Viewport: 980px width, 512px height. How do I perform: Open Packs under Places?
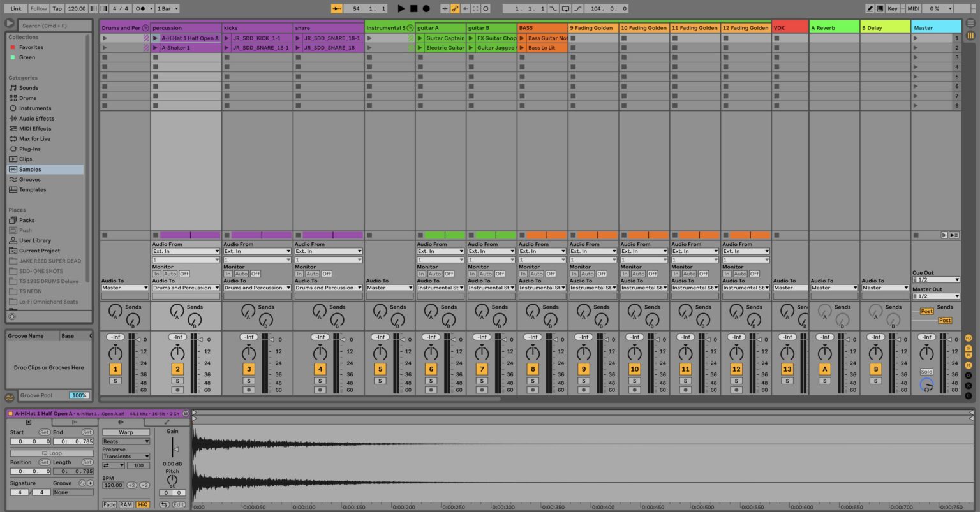(x=27, y=221)
